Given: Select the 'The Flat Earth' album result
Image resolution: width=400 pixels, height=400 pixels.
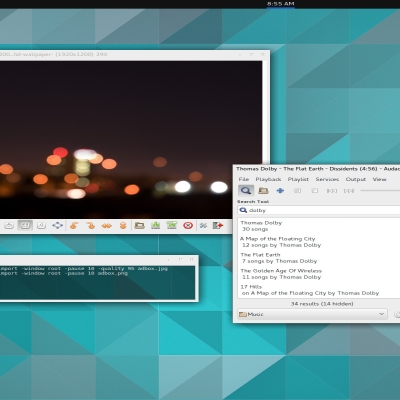Looking at the screenshot, I should tap(319, 258).
